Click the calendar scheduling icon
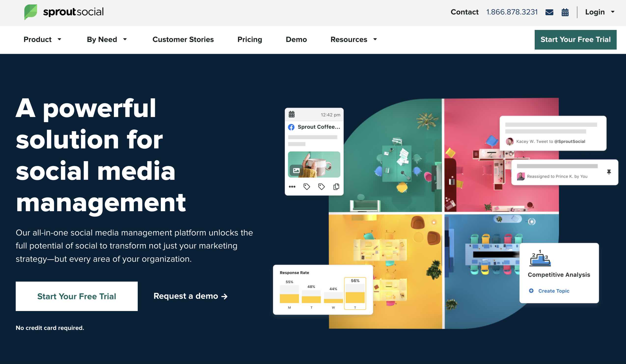The image size is (626, 364). click(566, 12)
